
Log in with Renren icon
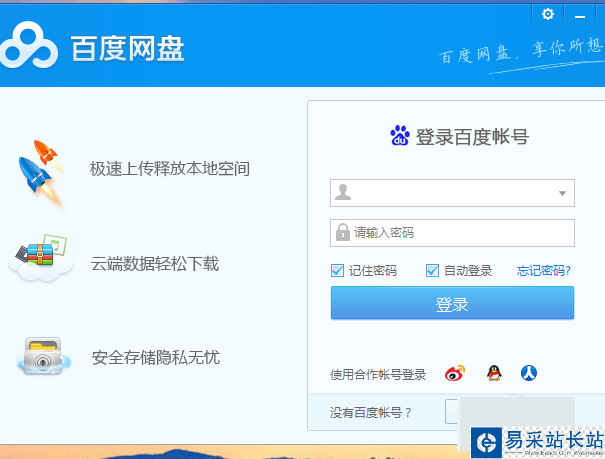pos(529,373)
